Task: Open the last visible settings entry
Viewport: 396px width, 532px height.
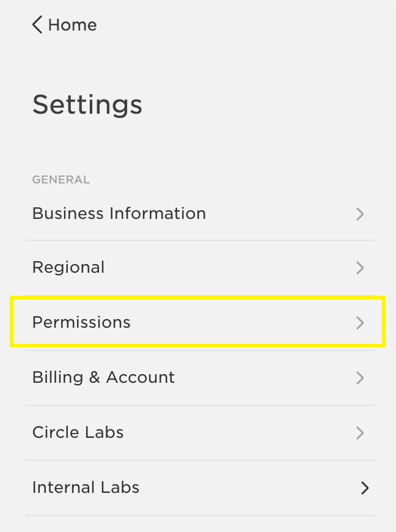Action: pos(86,487)
